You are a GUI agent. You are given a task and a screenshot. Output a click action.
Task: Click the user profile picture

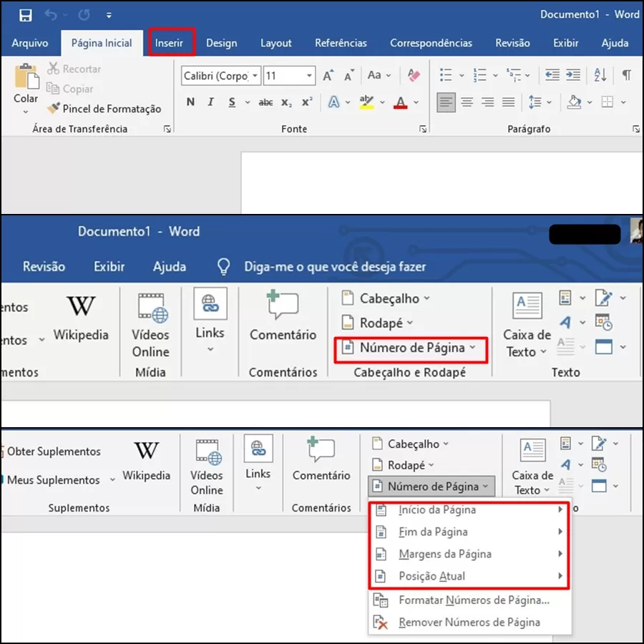[x=637, y=230]
